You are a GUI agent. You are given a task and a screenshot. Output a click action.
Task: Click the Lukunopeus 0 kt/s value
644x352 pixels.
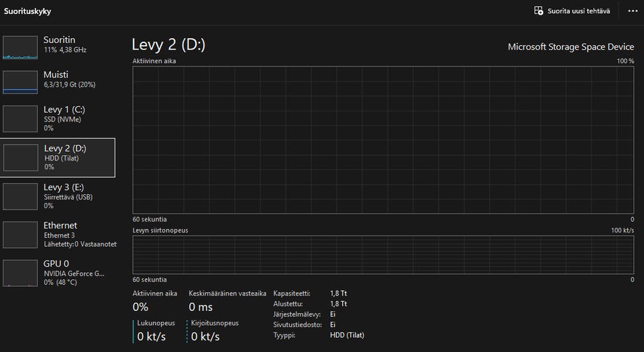[x=151, y=337]
